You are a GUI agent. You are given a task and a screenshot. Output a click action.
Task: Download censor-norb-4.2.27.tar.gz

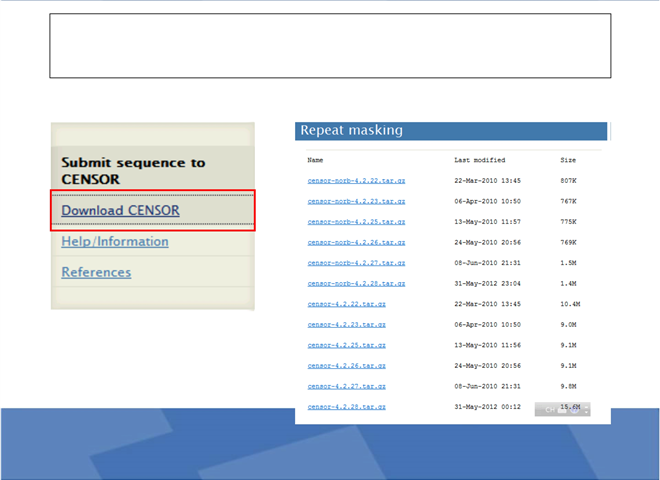tap(356, 263)
